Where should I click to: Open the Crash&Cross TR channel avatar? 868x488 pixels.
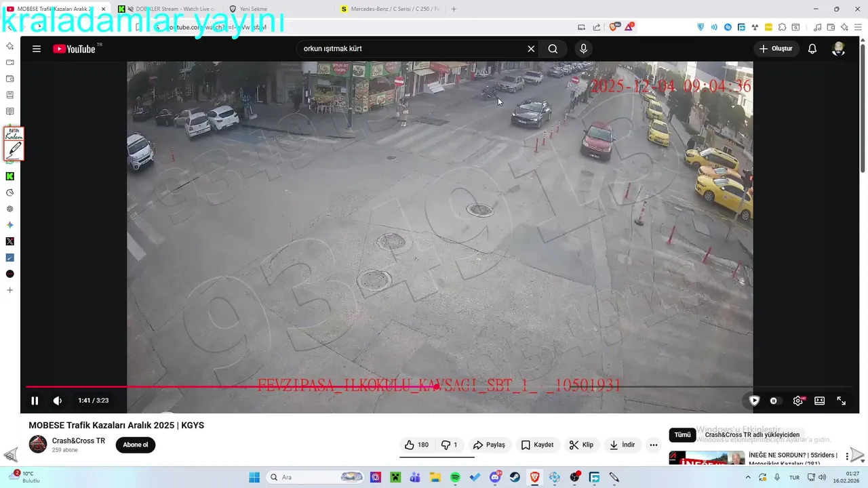tap(38, 445)
